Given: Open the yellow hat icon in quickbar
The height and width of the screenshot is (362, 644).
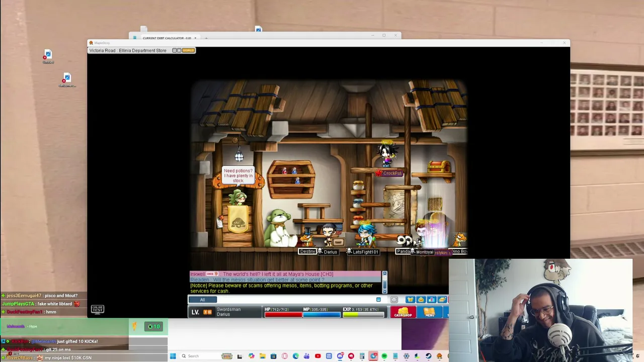Looking at the screenshot, I should point(421,300).
